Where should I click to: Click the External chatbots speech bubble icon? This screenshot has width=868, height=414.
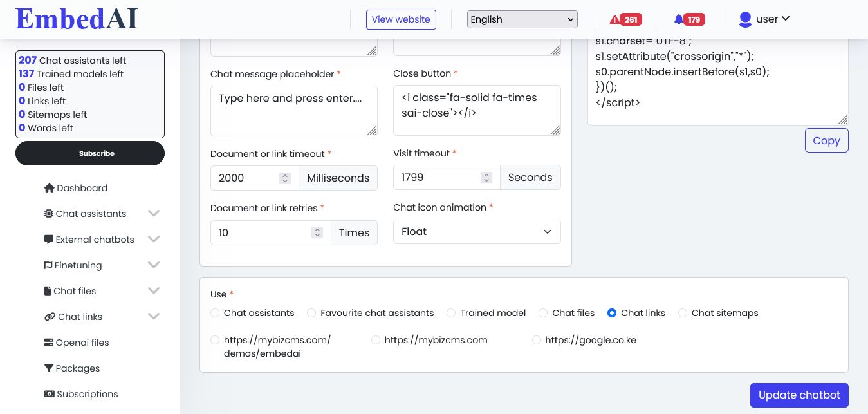coord(49,240)
